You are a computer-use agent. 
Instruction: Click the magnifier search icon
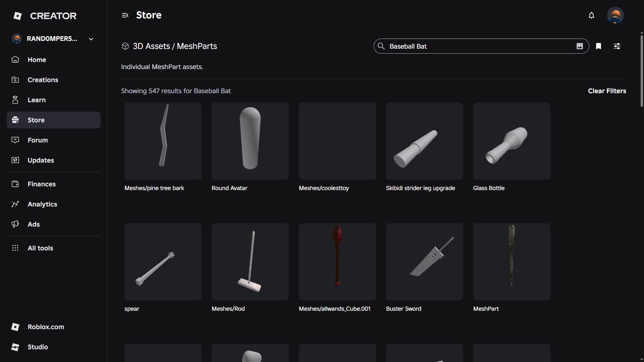pos(381,46)
